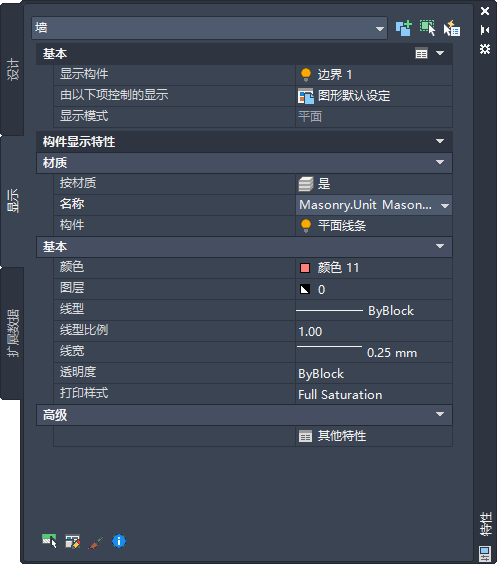Image resolution: width=497 pixels, height=564 pixels.
Task: Toggle the PICKADD add-to-selection icon
Action: point(403,28)
